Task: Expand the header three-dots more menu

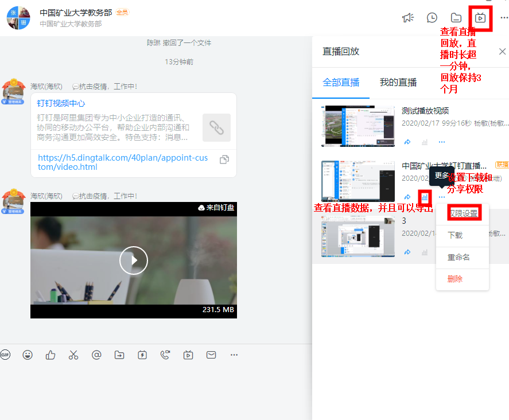Action: click(x=504, y=18)
